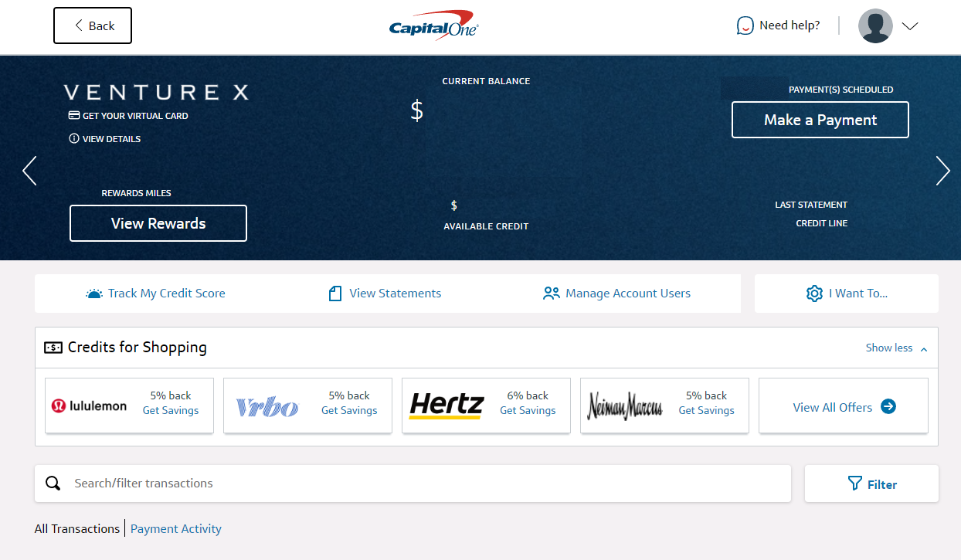Expand the profile menu chevron
The height and width of the screenshot is (560, 961).
910,26
